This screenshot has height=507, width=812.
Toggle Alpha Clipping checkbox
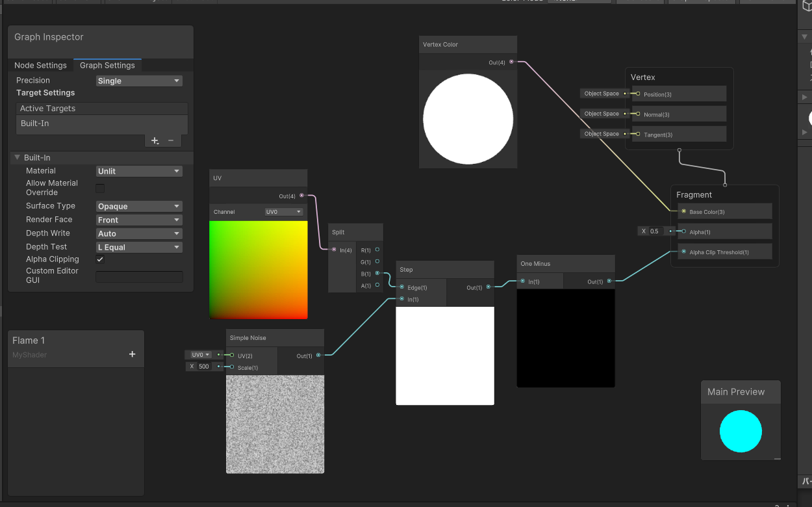100,259
